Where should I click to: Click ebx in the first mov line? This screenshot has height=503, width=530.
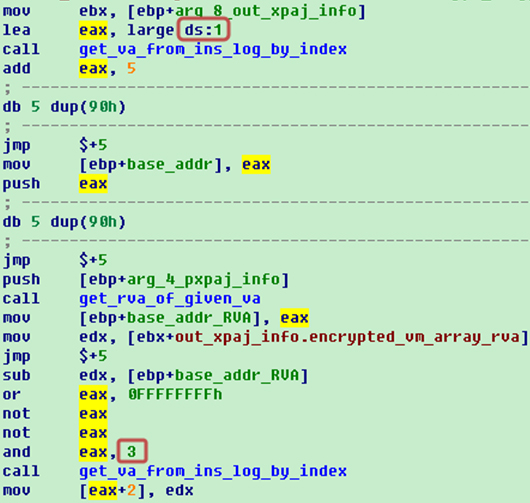coord(93,11)
